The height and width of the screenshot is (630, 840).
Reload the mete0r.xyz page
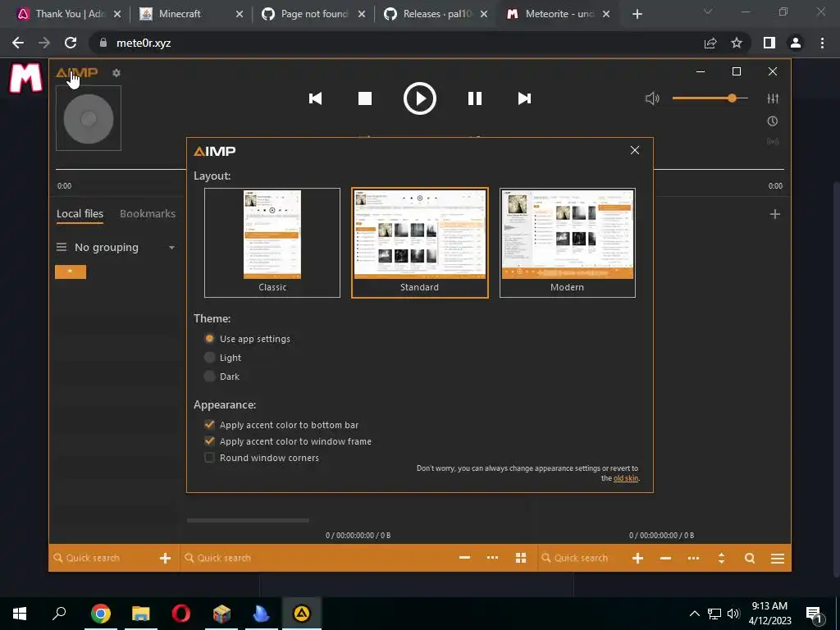tap(71, 43)
